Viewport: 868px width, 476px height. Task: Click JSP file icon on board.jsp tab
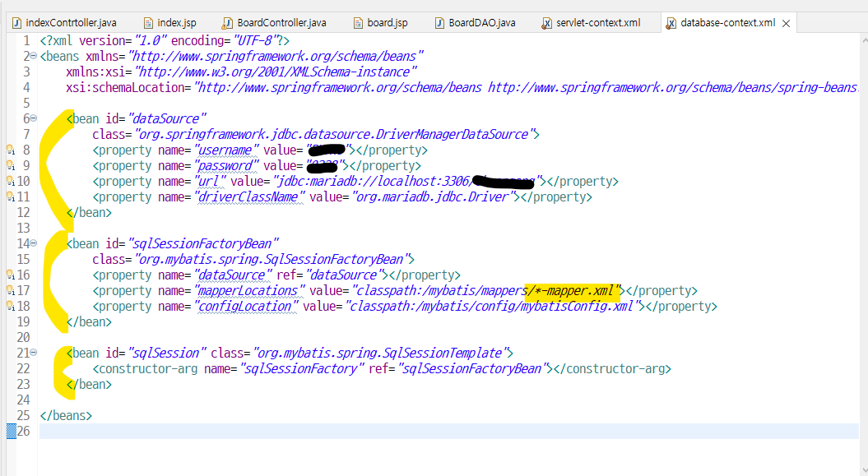358,23
